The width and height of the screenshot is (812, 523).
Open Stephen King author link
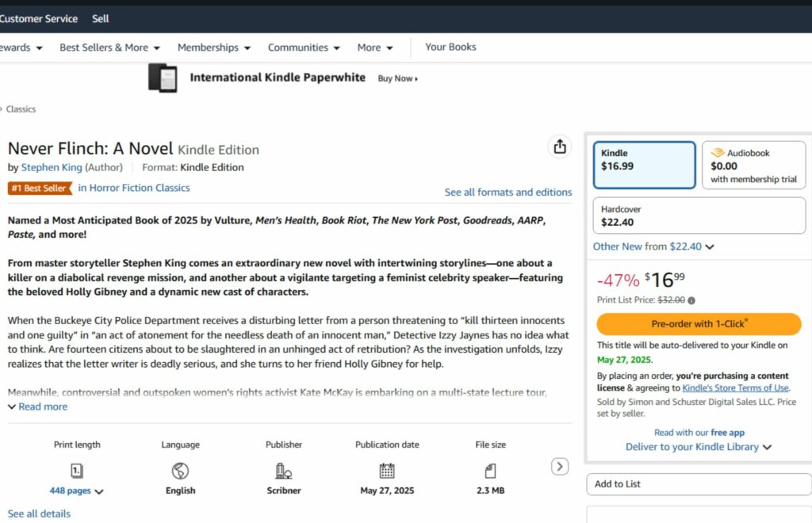click(52, 168)
